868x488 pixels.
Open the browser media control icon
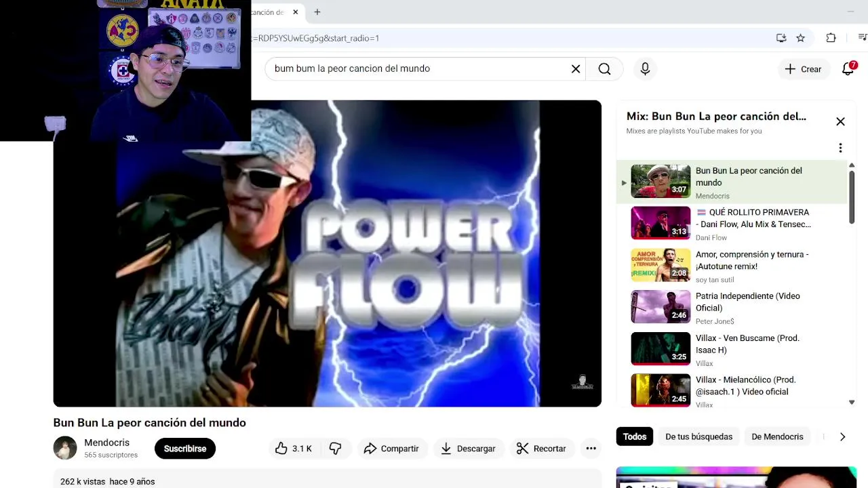pyautogui.click(x=862, y=38)
